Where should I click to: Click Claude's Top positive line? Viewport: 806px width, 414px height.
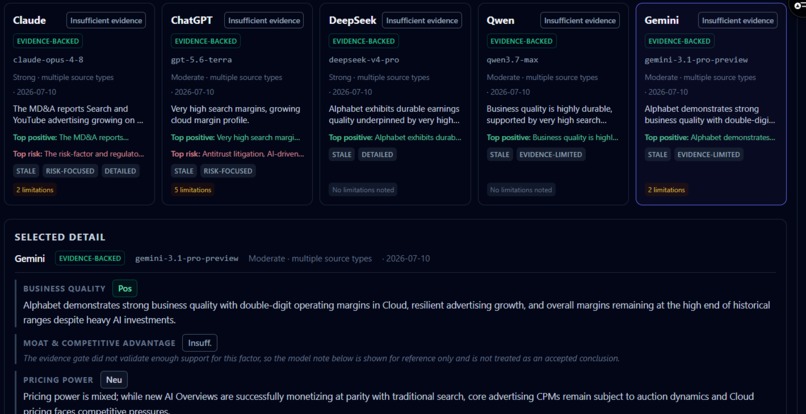pyautogui.click(x=71, y=138)
